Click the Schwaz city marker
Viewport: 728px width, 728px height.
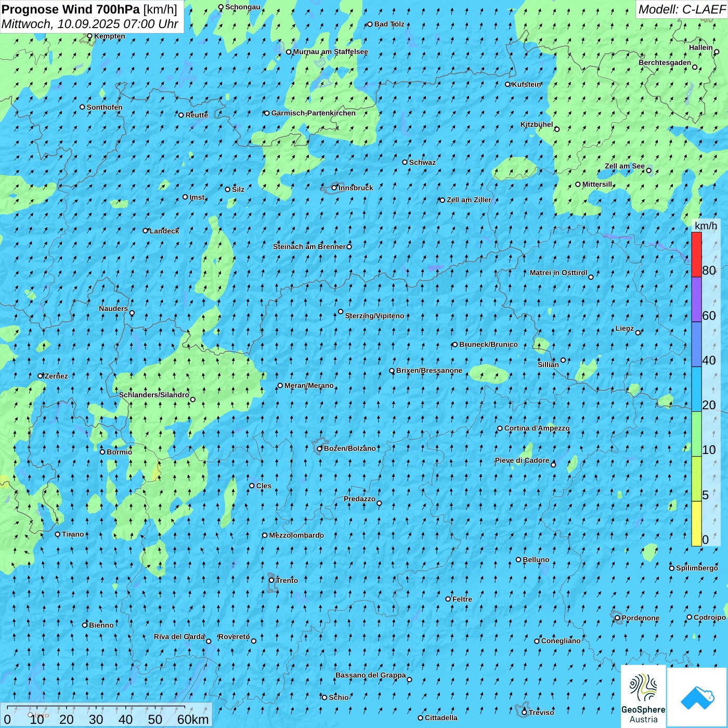click(x=405, y=162)
